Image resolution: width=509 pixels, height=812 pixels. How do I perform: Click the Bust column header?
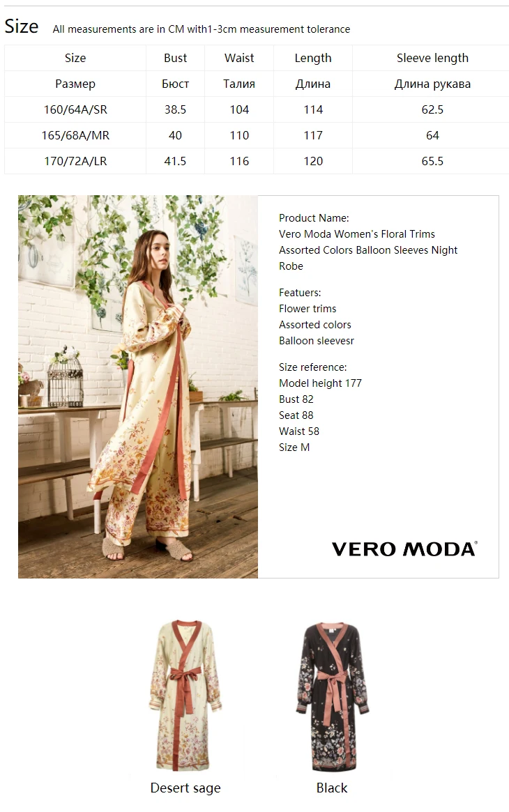(175, 58)
